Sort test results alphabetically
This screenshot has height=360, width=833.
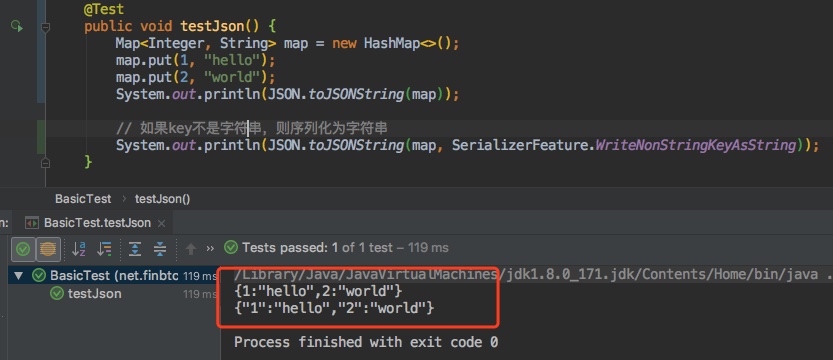[x=79, y=248]
